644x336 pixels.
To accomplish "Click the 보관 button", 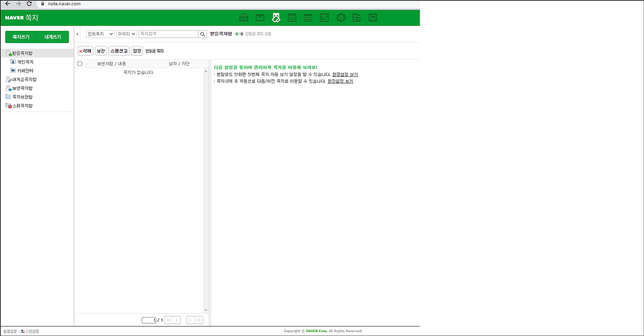I will coord(101,51).
